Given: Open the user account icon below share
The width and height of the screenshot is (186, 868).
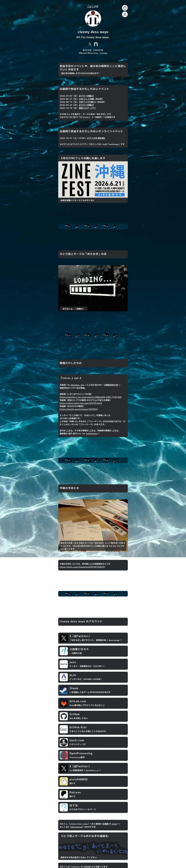Looking at the screenshot, I should 125,14.
